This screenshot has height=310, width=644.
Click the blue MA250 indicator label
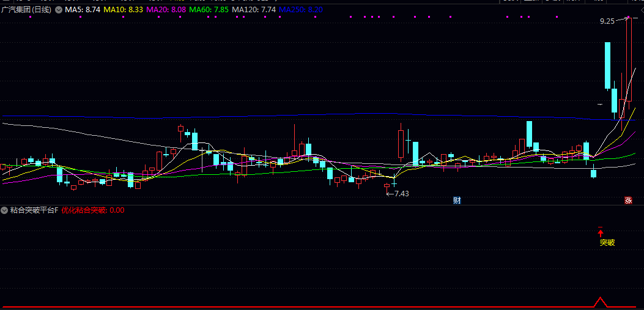tap(300, 10)
